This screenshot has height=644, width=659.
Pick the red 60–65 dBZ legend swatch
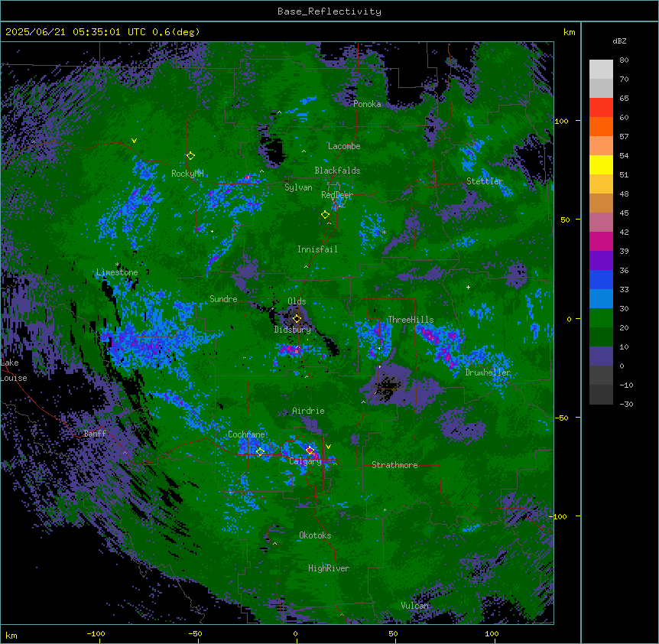[601, 108]
